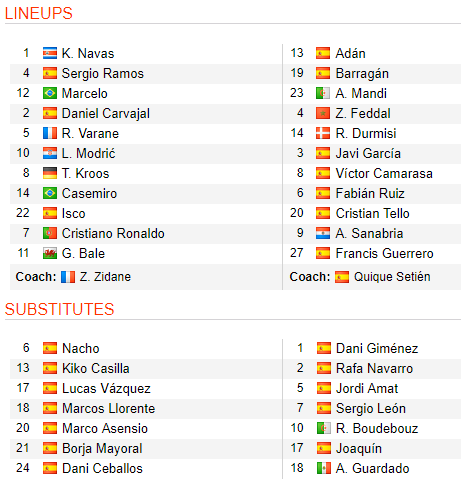Click Germany flag beside T. Kroos

(50, 173)
